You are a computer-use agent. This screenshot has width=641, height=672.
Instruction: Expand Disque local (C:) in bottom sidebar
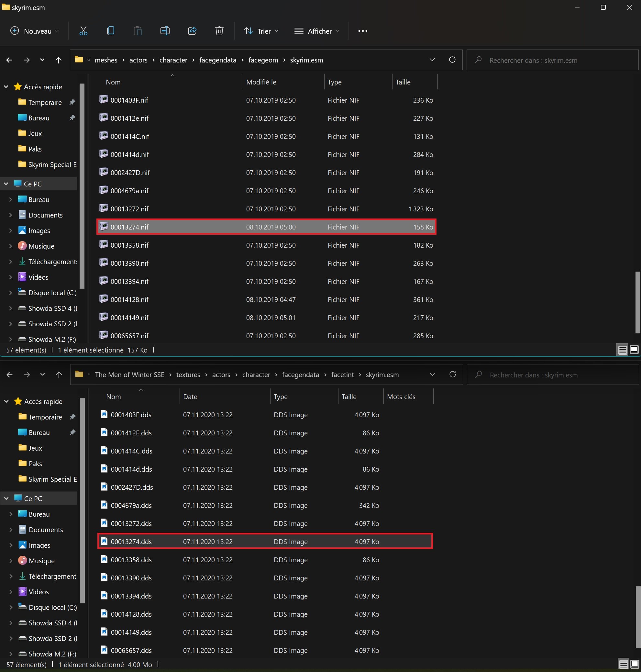(x=11, y=607)
